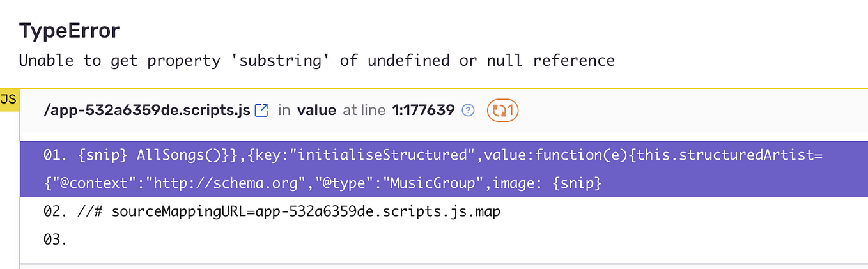Click the line position 1:177639

pyautogui.click(x=422, y=111)
